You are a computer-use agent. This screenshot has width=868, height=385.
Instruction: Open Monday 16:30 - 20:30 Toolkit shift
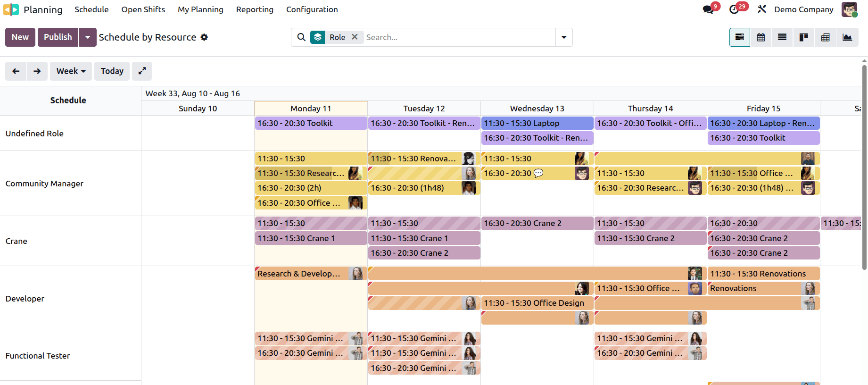(311, 123)
